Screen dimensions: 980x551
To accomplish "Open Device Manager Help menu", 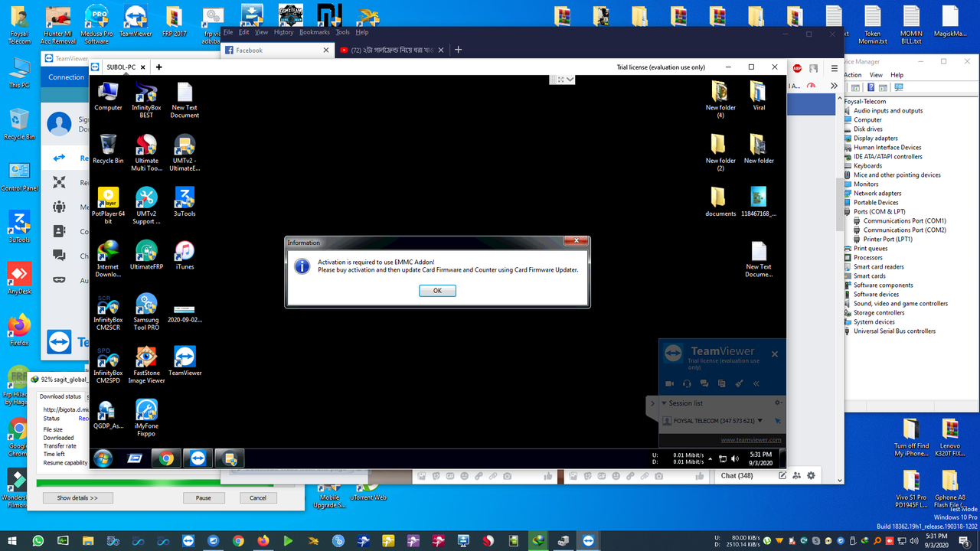I will (897, 75).
